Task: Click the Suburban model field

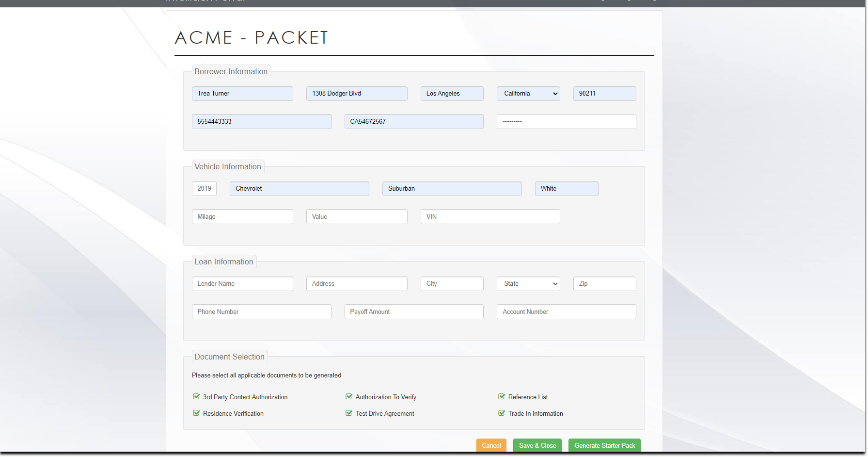Action: (452, 189)
